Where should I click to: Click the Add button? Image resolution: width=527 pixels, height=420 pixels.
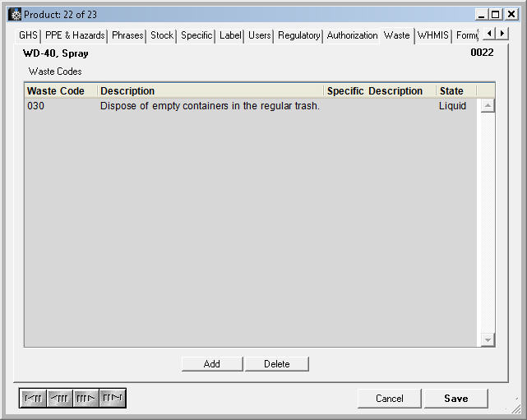(x=211, y=364)
